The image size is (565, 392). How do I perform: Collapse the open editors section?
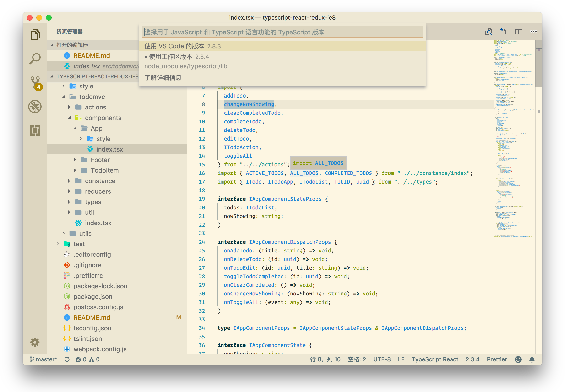pyautogui.click(x=72, y=45)
